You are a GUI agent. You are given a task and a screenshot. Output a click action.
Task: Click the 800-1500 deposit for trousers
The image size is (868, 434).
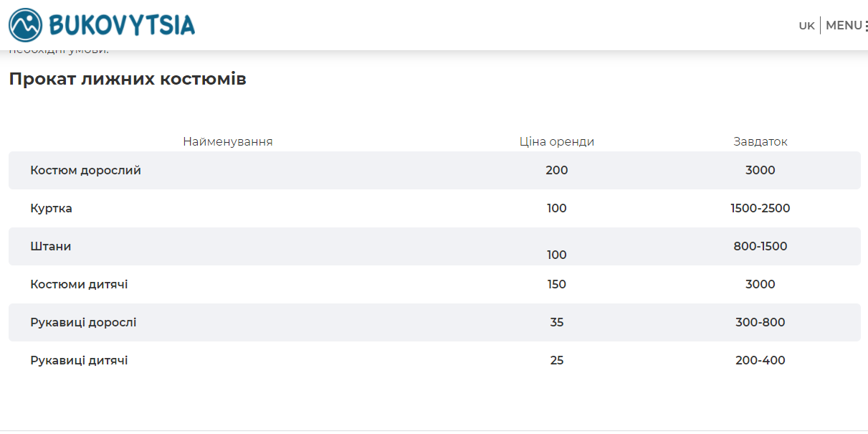click(x=760, y=247)
